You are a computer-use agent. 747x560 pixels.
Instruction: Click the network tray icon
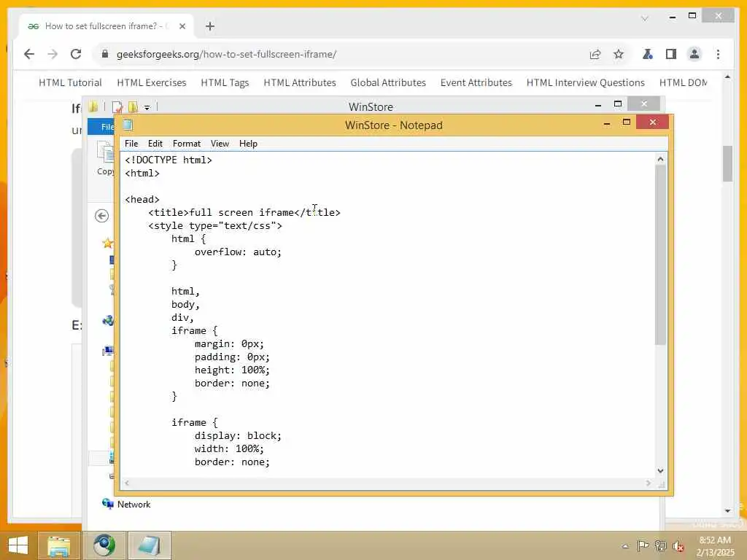(660, 546)
